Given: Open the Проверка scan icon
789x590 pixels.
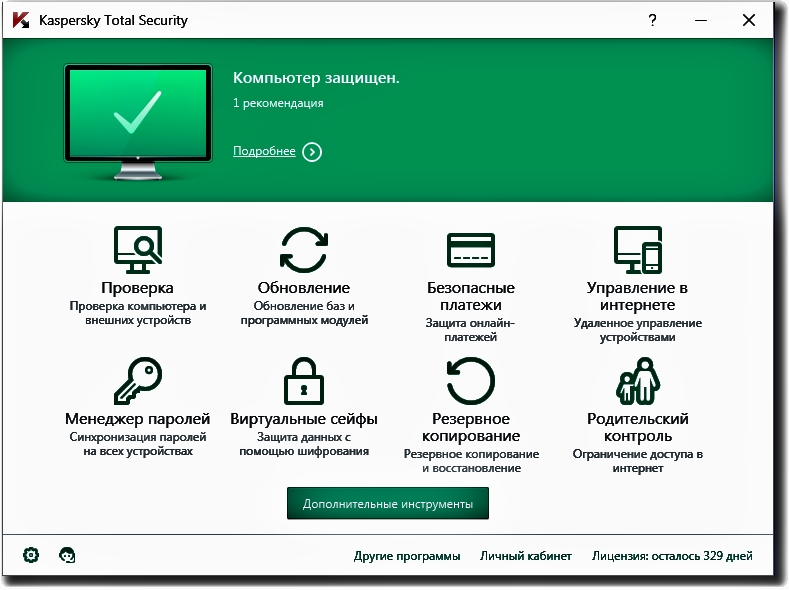Looking at the screenshot, I should [x=138, y=249].
